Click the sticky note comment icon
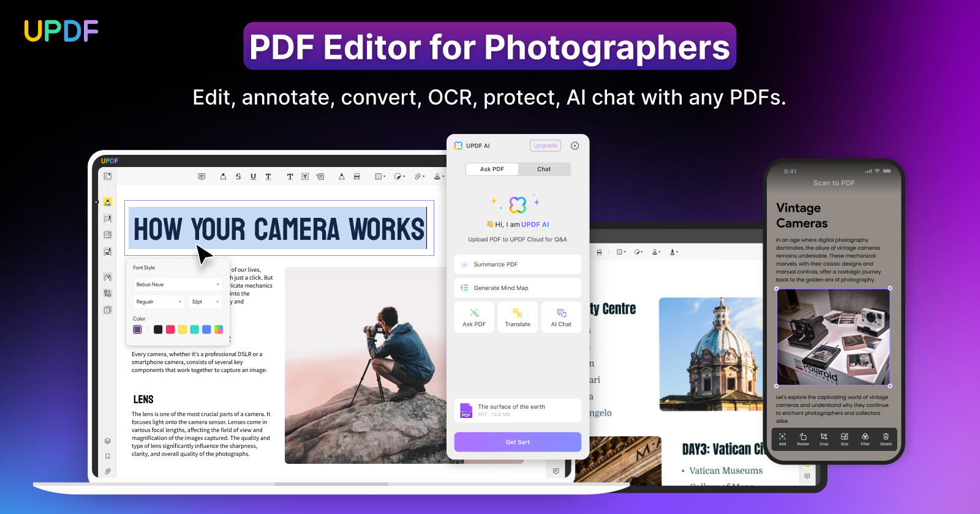The image size is (980, 514). click(202, 176)
